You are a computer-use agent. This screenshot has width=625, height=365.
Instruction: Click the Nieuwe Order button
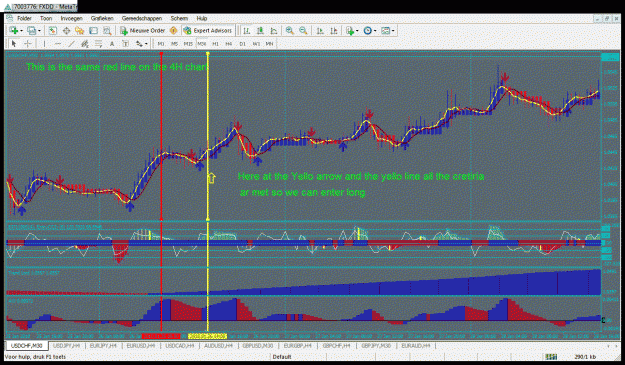(x=143, y=31)
